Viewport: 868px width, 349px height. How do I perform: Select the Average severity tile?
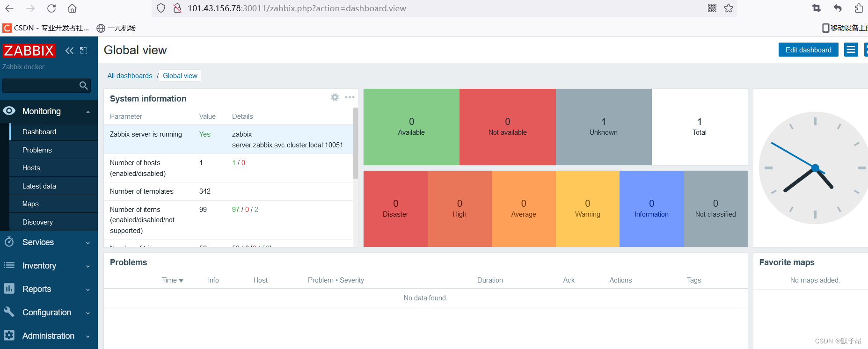[x=524, y=209]
